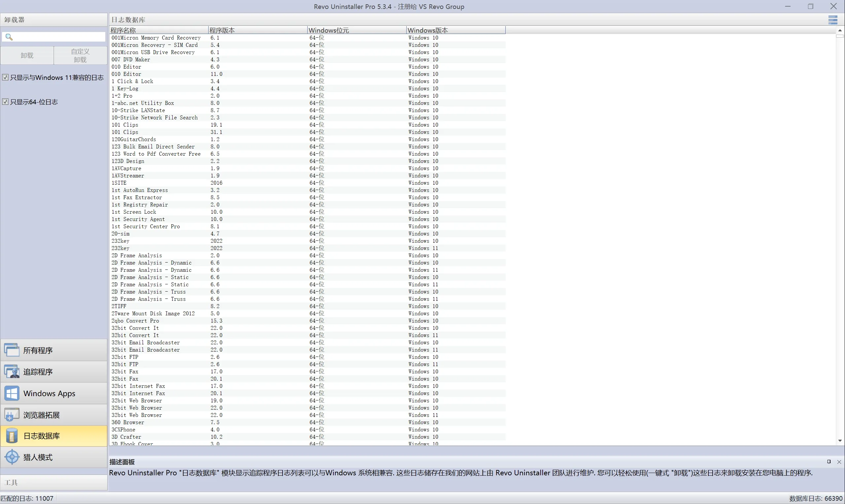The image size is (845, 504).
Task: Open the All Programs (所有程序) icon
Action: tap(12, 350)
